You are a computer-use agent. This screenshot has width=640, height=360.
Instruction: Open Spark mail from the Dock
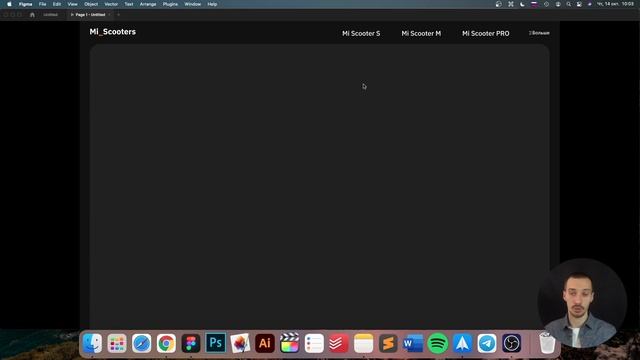462,343
